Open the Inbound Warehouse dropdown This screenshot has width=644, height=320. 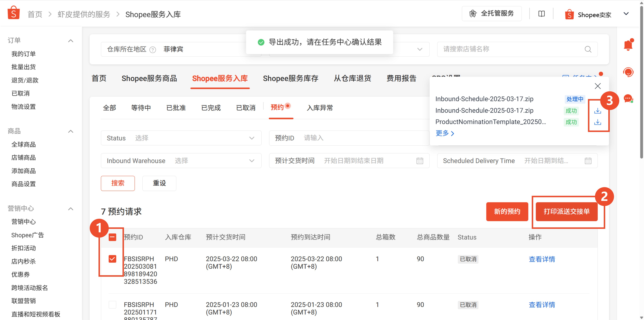[181, 161]
